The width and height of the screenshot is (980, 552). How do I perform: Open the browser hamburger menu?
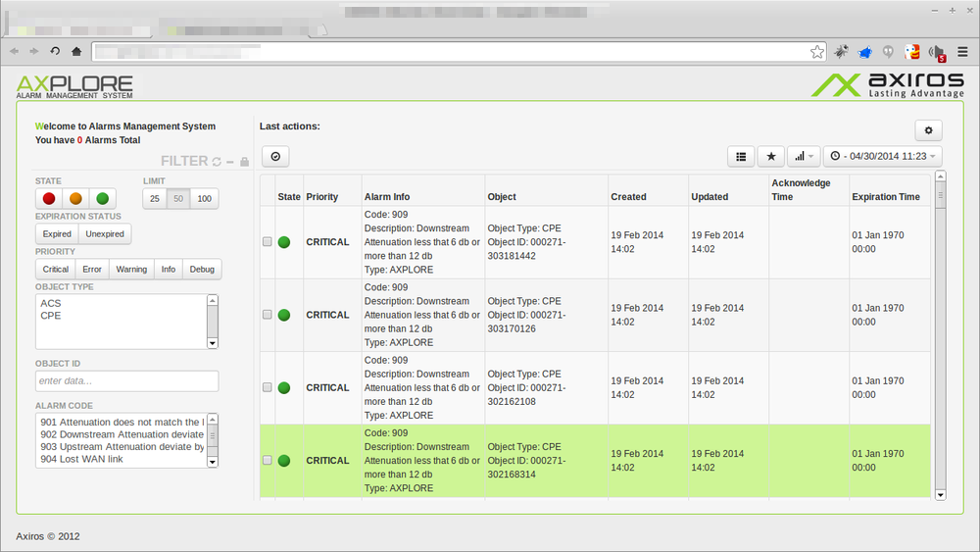point(962,52)
